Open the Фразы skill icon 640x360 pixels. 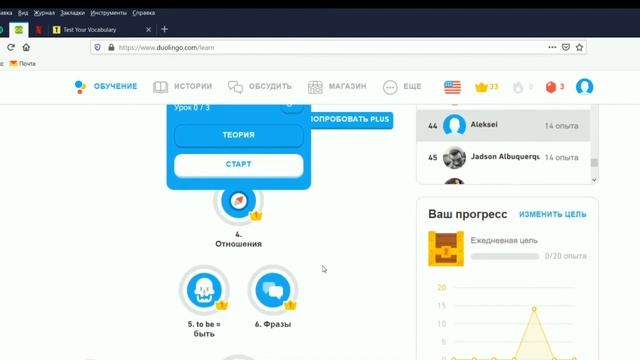[273, 290]
